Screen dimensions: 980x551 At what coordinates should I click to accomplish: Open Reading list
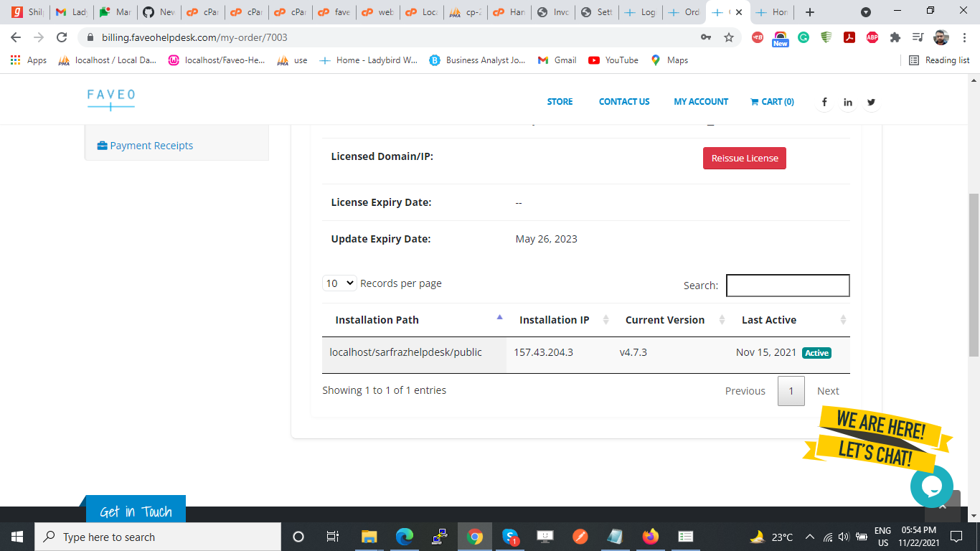tap(939, 60)
